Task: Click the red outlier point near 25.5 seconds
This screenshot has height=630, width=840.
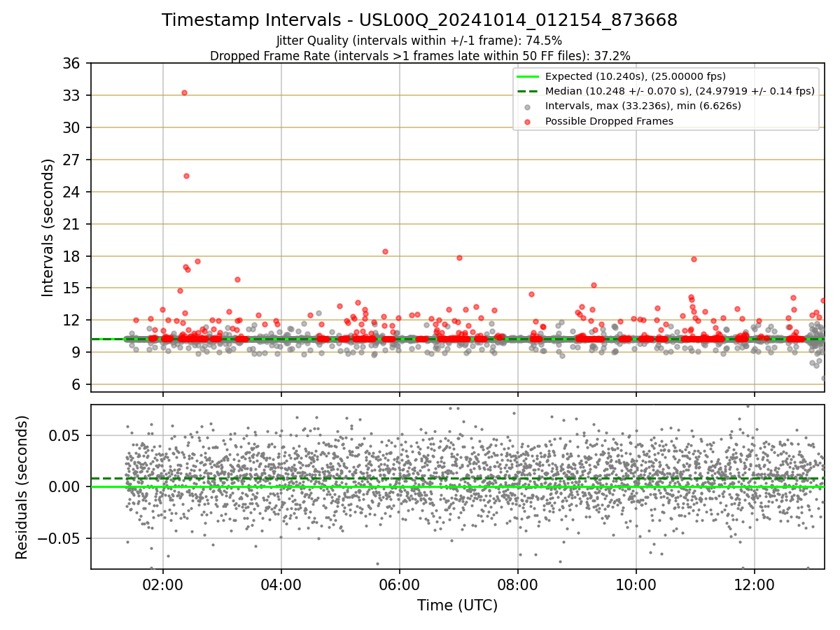Action: point(186,176)
